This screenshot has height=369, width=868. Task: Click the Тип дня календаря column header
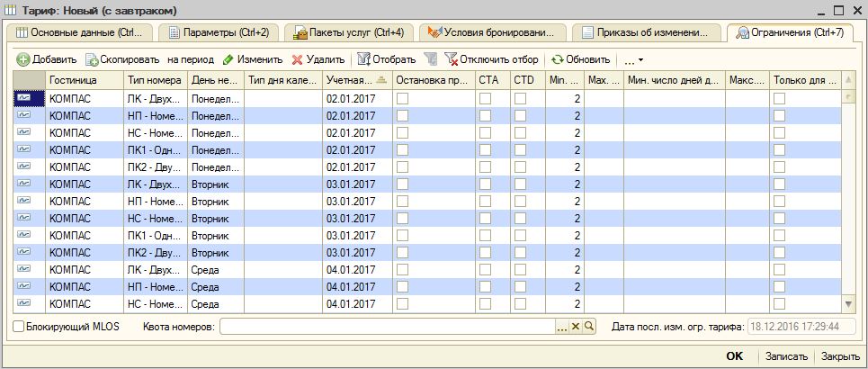pos(282,80)
